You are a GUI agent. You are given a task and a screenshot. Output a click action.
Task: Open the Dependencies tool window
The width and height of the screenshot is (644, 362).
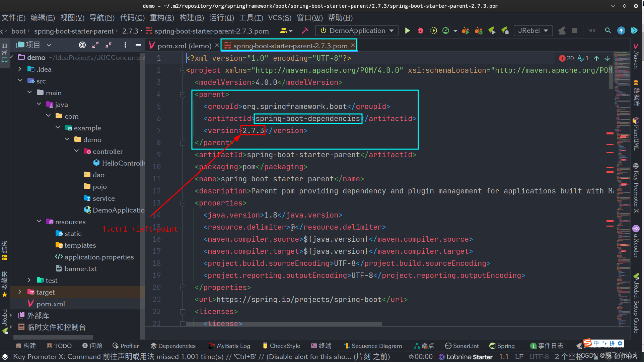click(173, 346)
